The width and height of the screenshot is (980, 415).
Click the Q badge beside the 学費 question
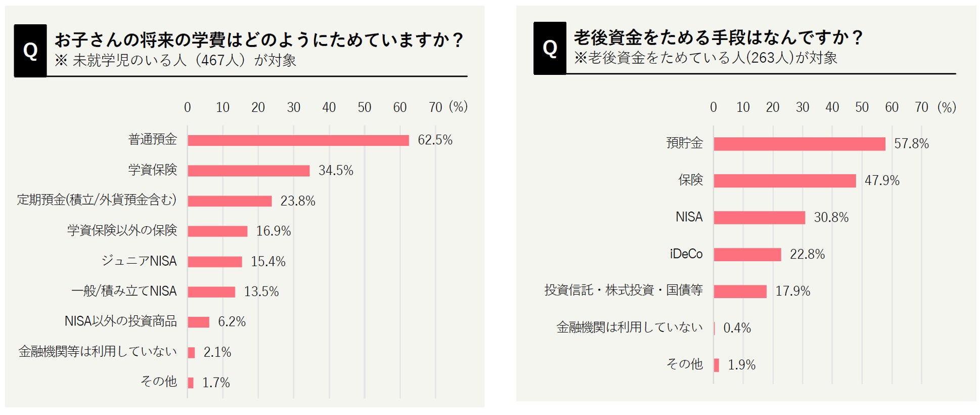[30, 51]
